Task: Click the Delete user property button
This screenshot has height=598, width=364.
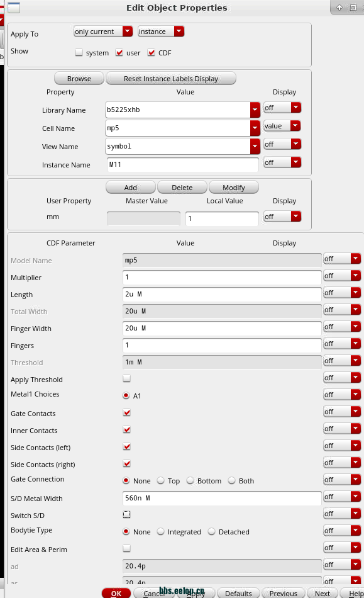Action: [x=182, y=187]
